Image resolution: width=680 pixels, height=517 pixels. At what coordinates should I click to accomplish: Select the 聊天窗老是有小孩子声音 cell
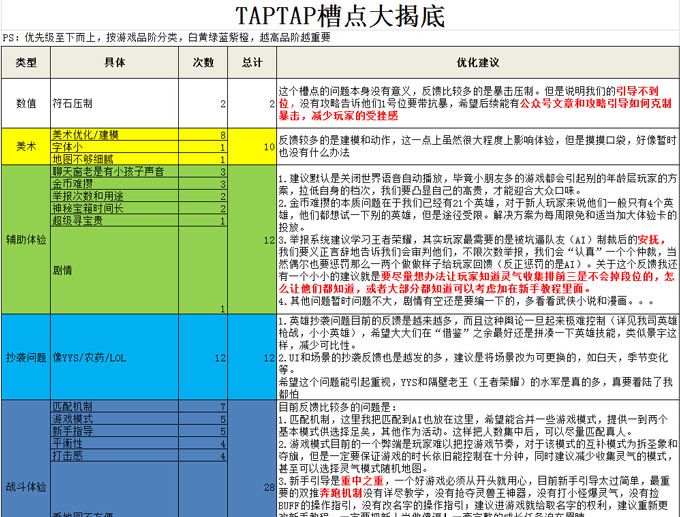114,171
